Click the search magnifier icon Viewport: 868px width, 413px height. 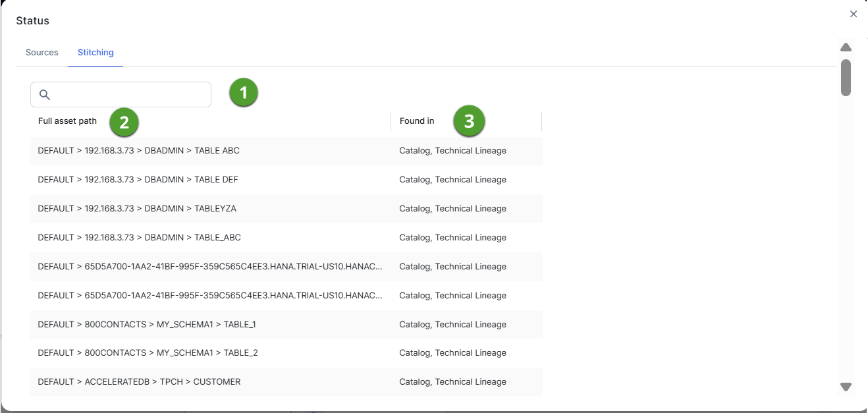coord(45,95)
